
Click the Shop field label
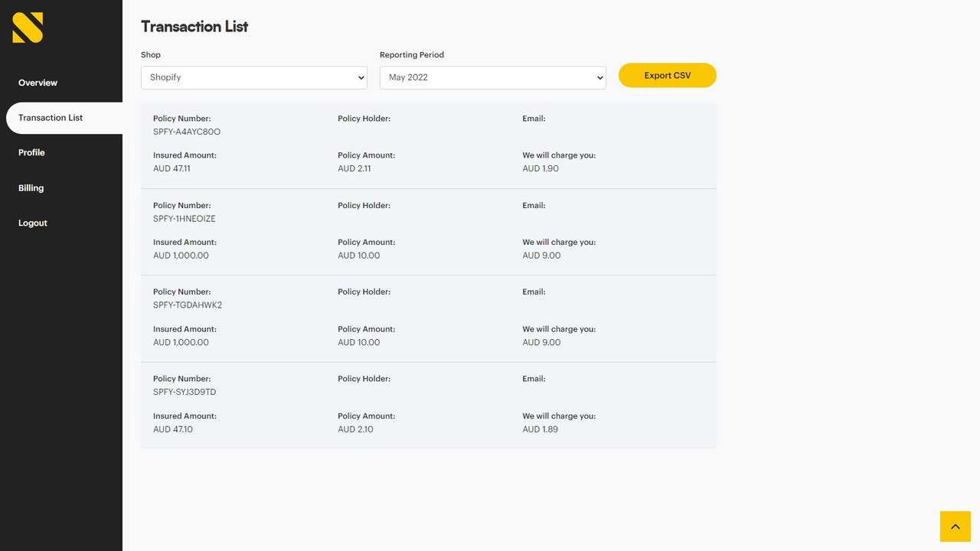point(150,54)
